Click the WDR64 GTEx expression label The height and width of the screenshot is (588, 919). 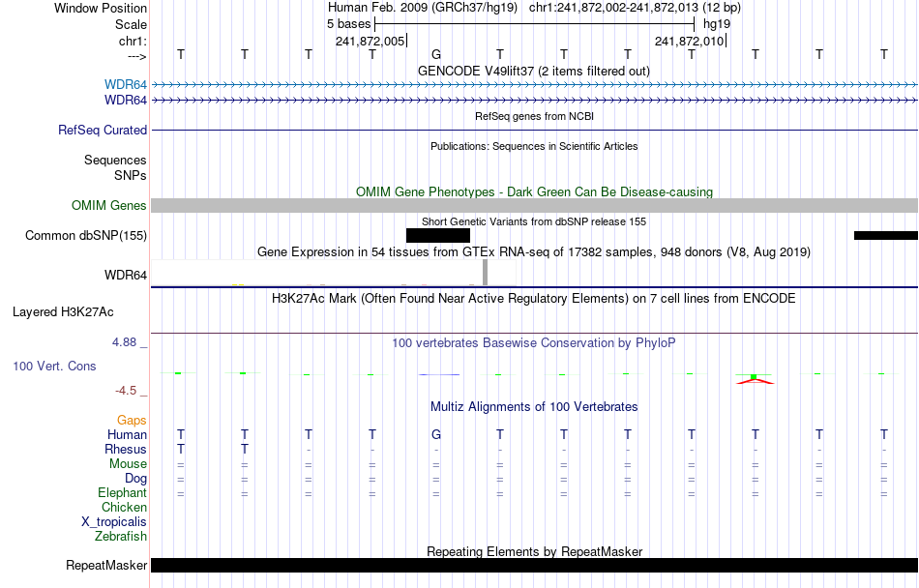126,275
